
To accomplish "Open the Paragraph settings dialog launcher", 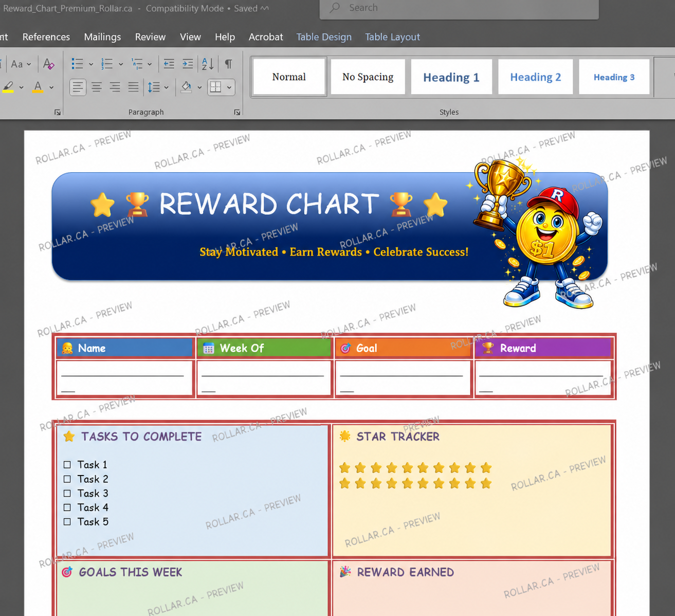I will tap(237, 112).
